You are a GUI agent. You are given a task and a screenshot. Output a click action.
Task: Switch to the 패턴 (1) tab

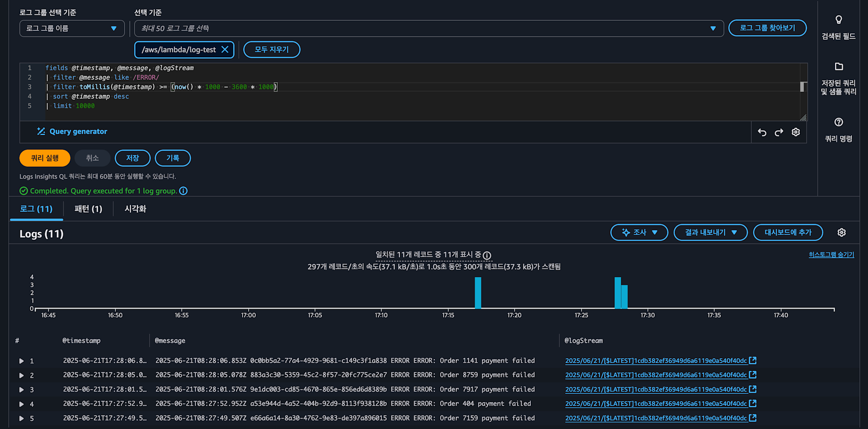tap(88, 209)
